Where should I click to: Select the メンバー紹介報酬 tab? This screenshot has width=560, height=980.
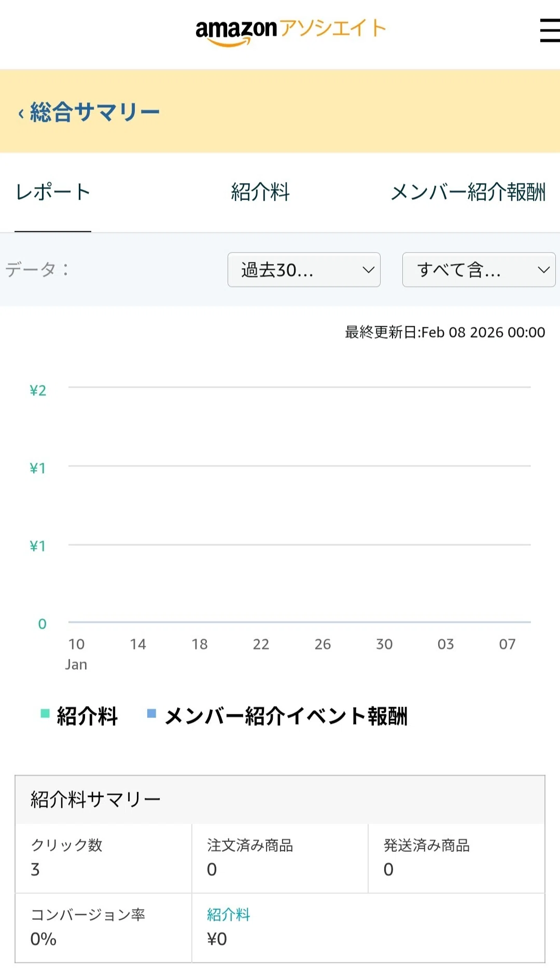click(468, 192)
